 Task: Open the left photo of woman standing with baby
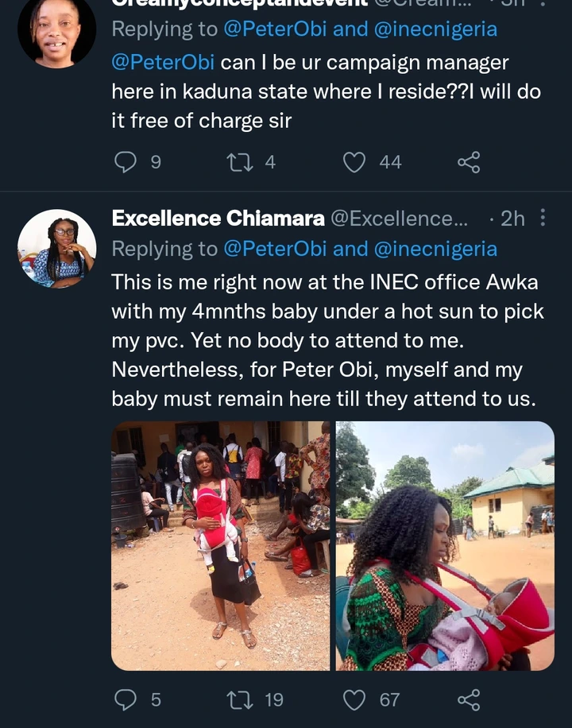(x=220, y=546)
